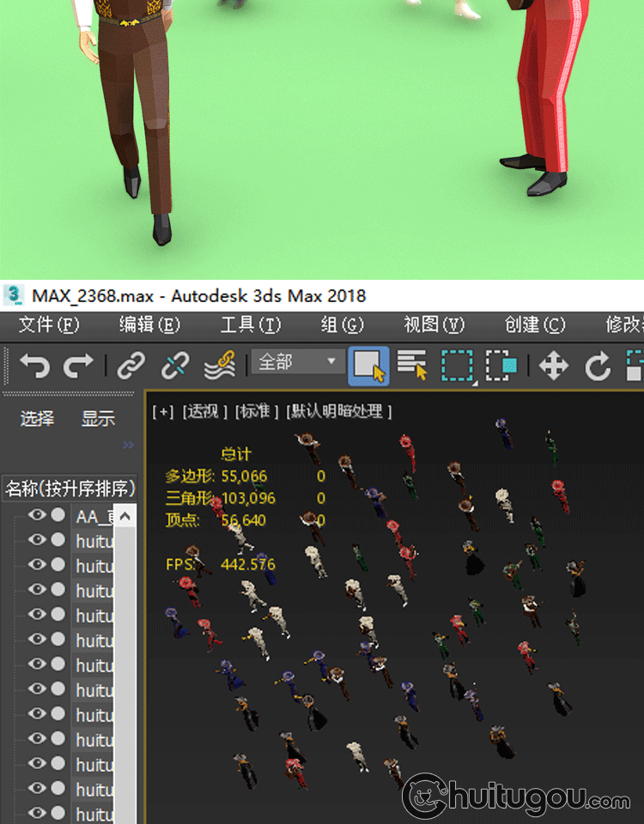
Task: Click the FPS 442.576 readout
Action: coord(221,565)
